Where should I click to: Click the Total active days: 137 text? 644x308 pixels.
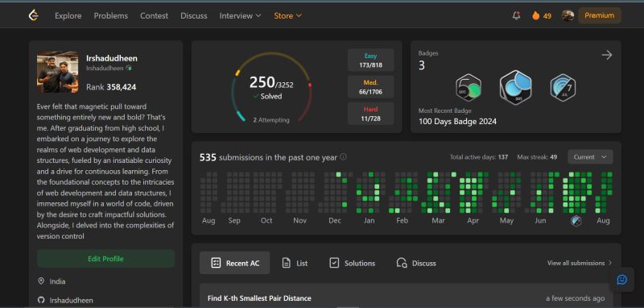pyautogui.click(x=479, y=157)
